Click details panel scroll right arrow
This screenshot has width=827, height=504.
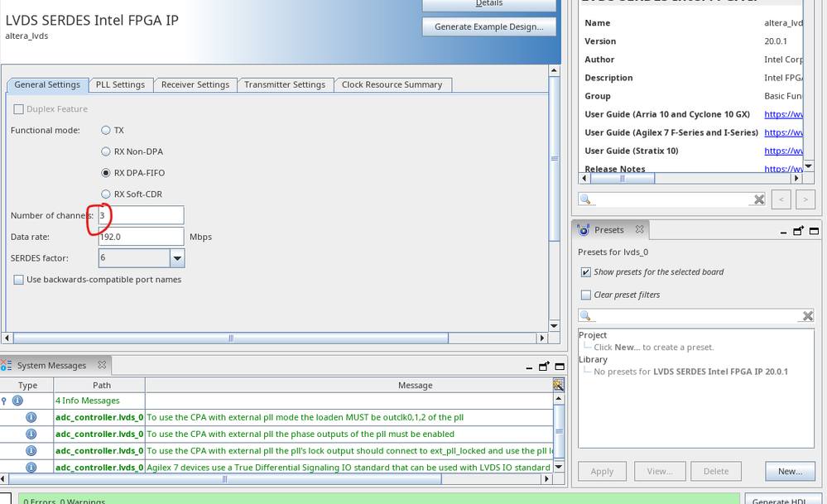point(797,179)
